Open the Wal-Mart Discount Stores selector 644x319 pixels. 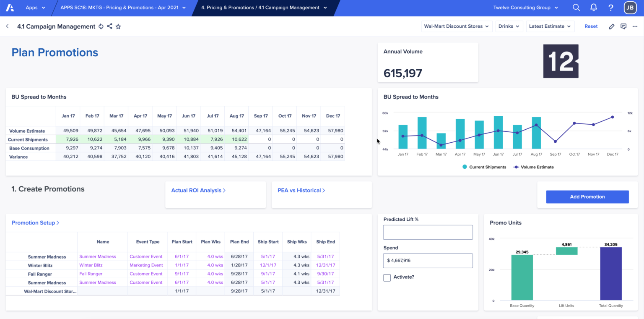coord(457,26)
